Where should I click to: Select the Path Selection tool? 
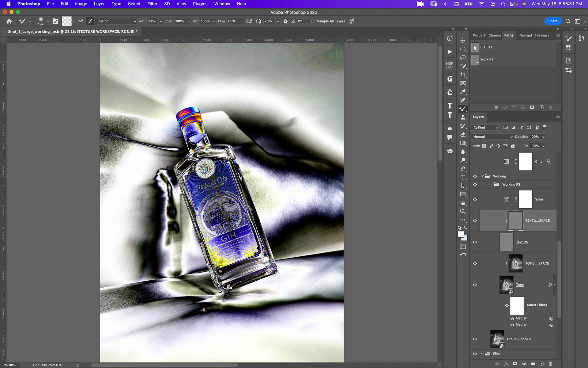463,186
